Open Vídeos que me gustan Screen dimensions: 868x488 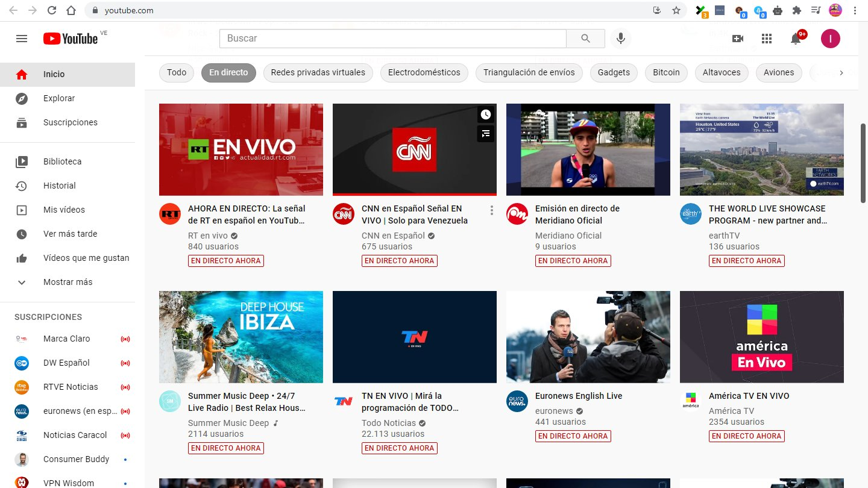(68, 258)
